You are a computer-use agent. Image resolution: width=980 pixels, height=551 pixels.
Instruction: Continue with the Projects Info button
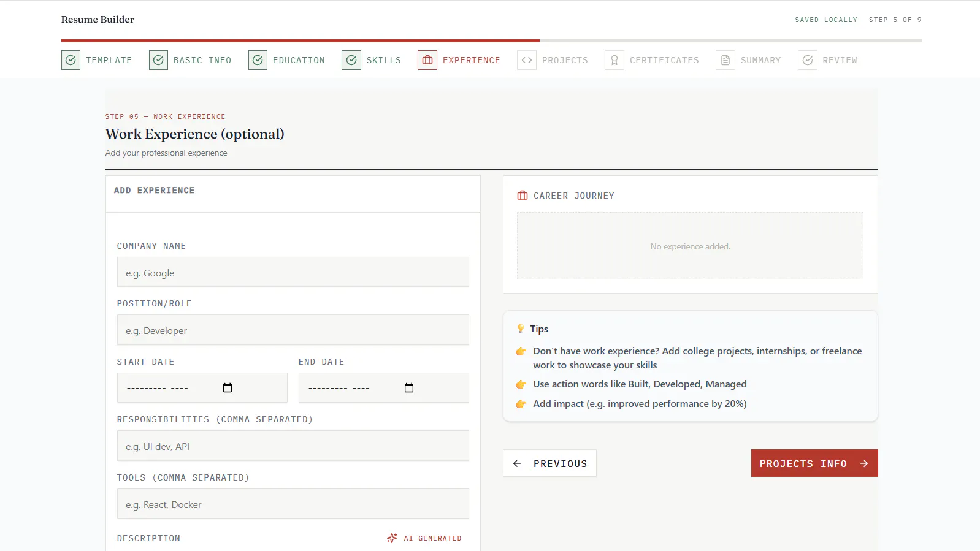click(814, 463)
